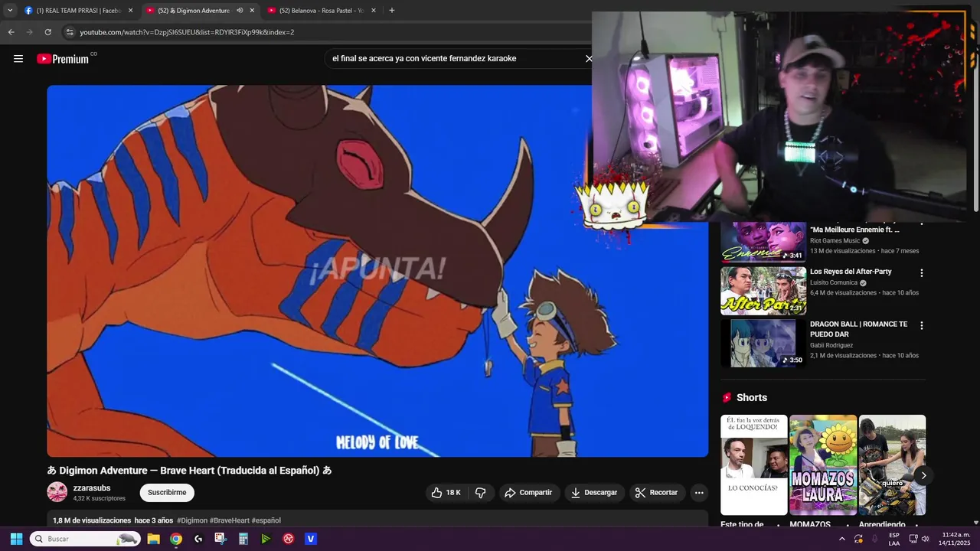Dislike the Digimon video
Viewport: 980px width, 551px height.
click(481, 493)
